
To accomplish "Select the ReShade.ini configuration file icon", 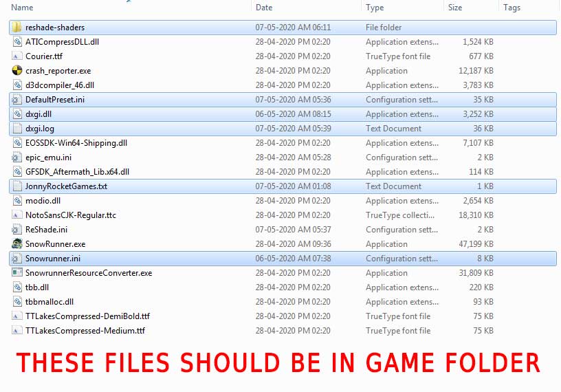I will 17,230.
